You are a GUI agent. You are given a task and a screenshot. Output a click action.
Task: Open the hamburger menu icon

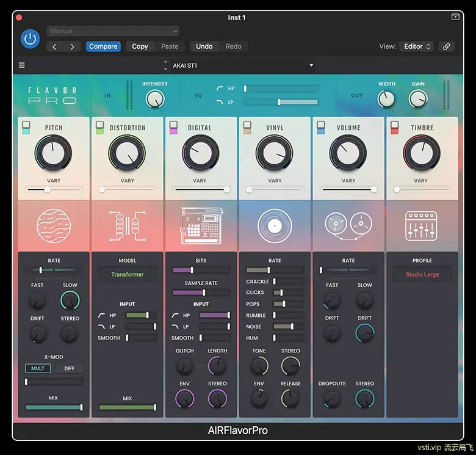pos(22,65)
